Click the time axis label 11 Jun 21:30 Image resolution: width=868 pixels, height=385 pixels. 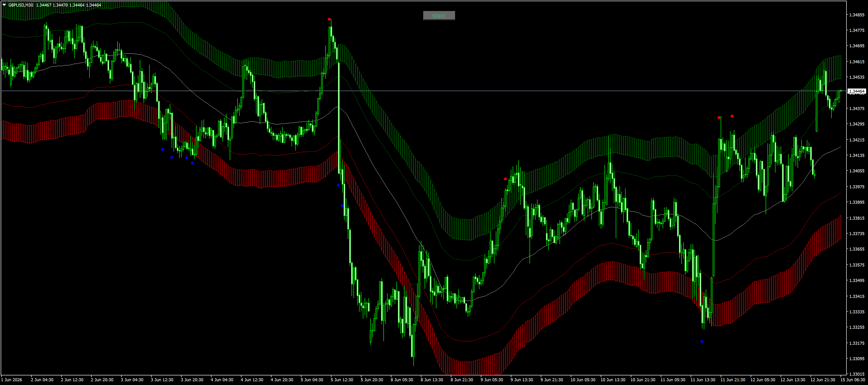coord(733,380)
